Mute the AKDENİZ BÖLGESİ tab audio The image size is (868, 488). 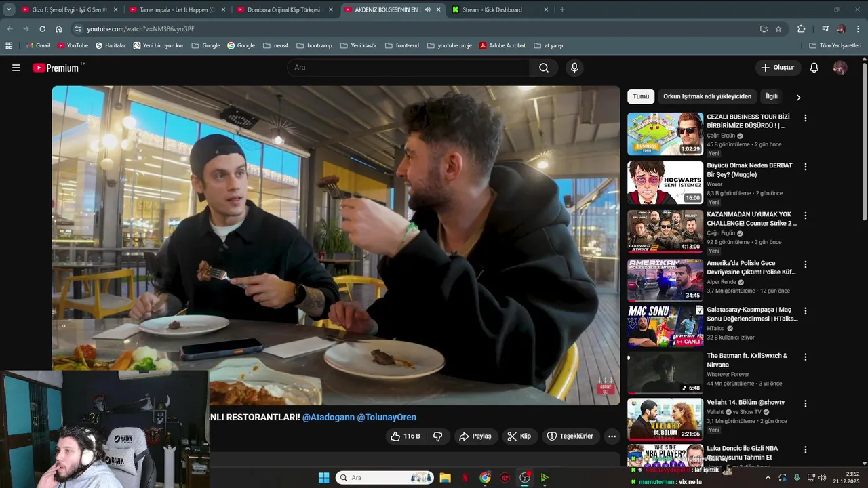[427, 9]
